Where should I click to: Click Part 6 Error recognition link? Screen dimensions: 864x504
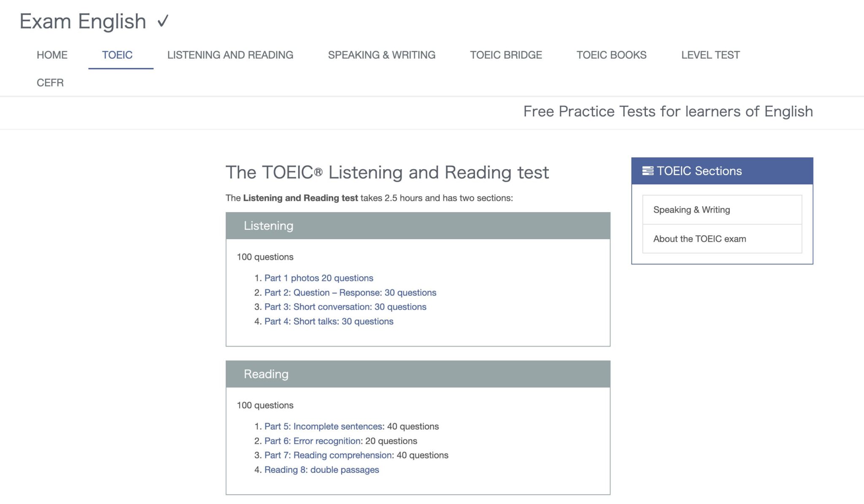pyautogui.click(x=312, y=441)
